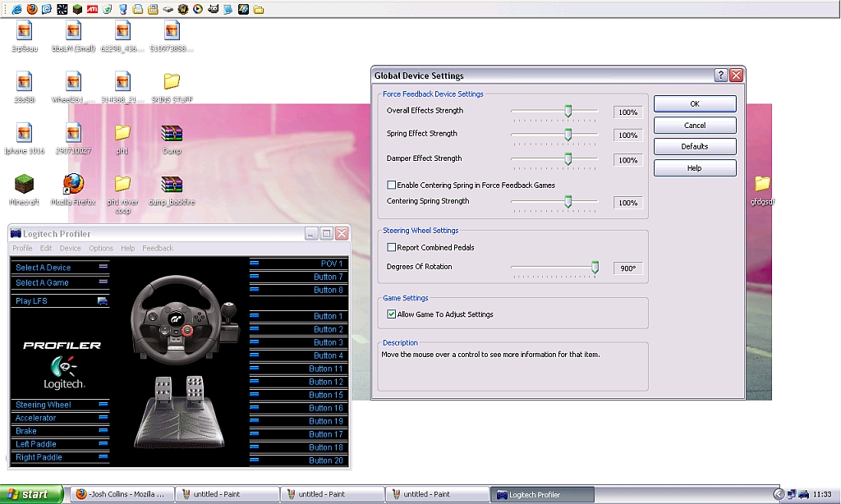
Task: Open the Left Paddle dropdown
Action: (103, 444)
